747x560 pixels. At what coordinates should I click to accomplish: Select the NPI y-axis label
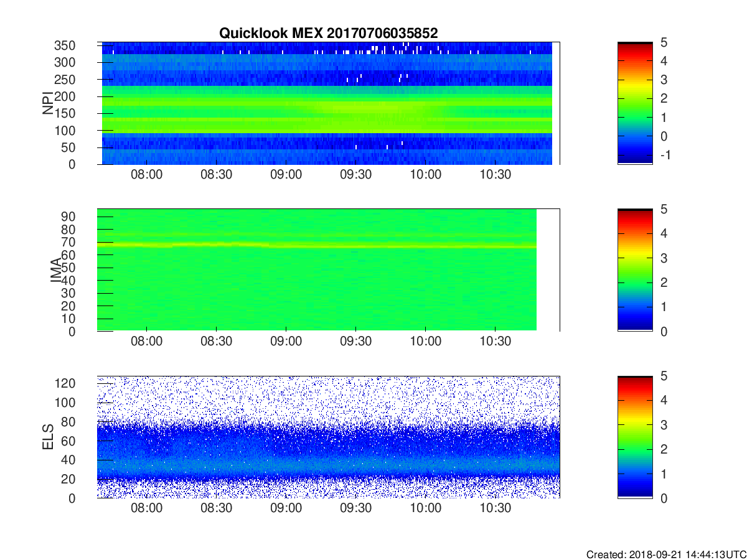[x=48, y=103]
